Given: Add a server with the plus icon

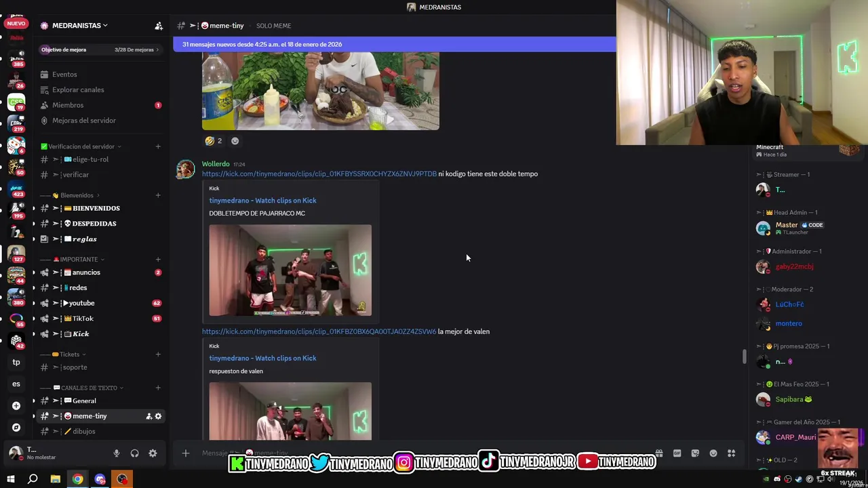Looking at the screenshot, I should (16, 406).
